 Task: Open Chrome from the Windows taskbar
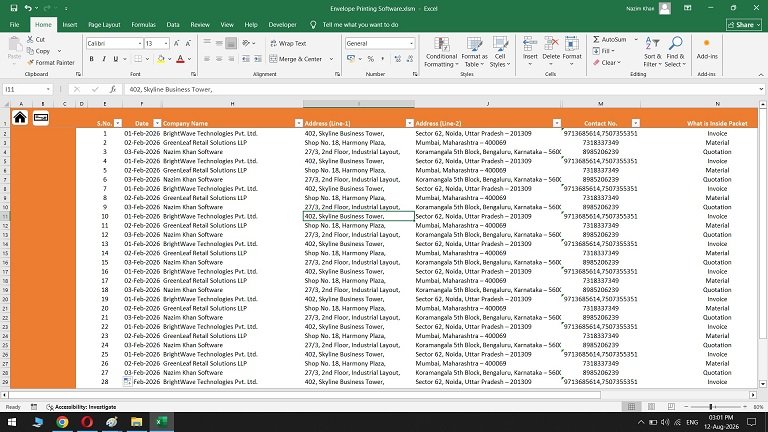[x=62, y=422]
